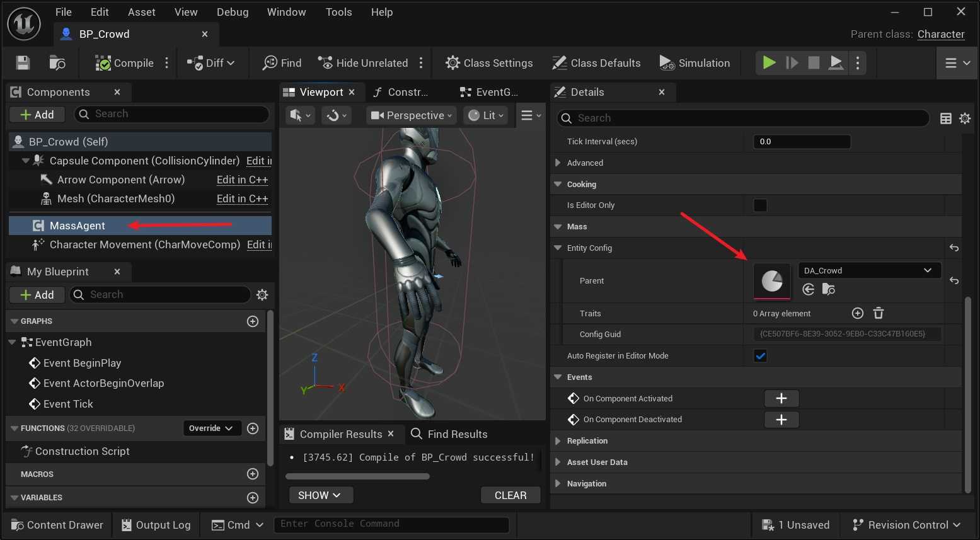The width and height of the screenshot is (980, 540).
Task: Open the Perspective view mode dropdown
Action: pos(412,115)
